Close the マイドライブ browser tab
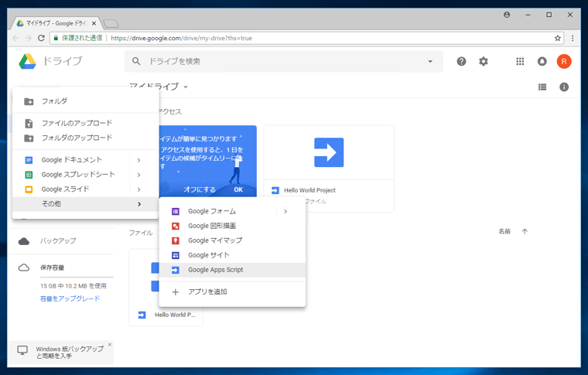The image size is (588, 375). (x=94, y=23)
